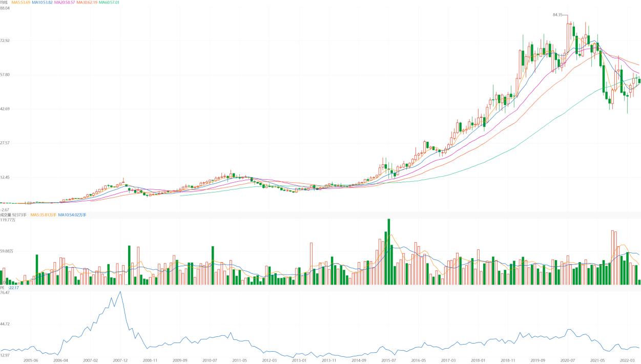641x364 pixels.
Task: Click the MA60:57.01 moving average label
Action: point(109,3)
